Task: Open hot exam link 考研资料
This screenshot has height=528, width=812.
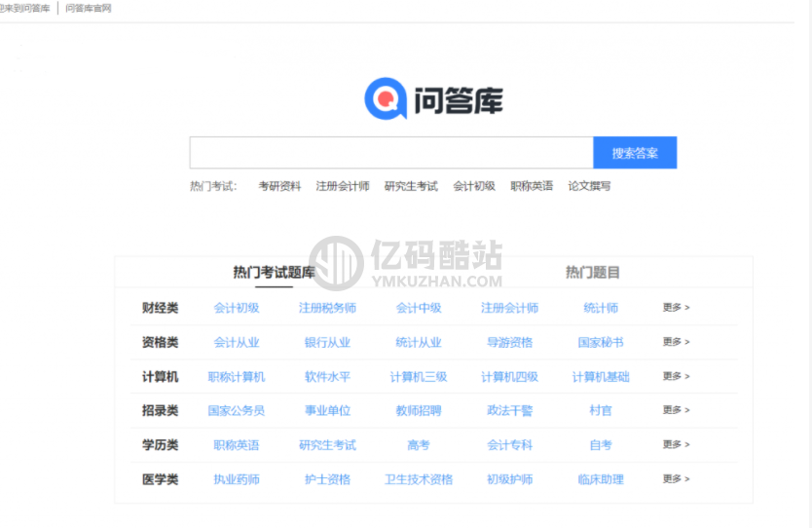Action: (279, 186)
